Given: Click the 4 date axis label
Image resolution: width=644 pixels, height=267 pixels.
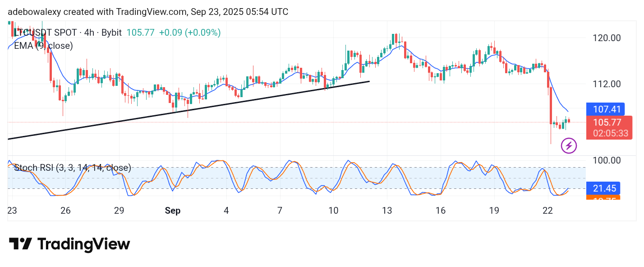Looking at the screenshot, I should pos(226,211).
